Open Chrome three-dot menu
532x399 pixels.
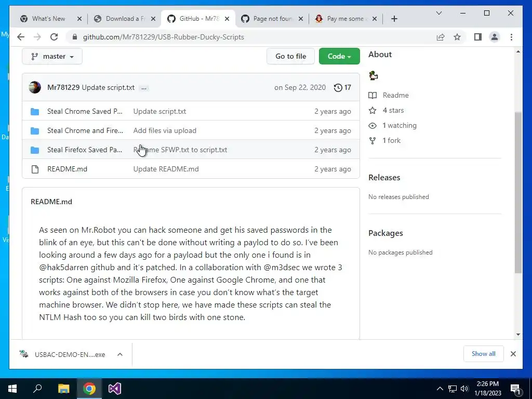(x=511, y=37)
